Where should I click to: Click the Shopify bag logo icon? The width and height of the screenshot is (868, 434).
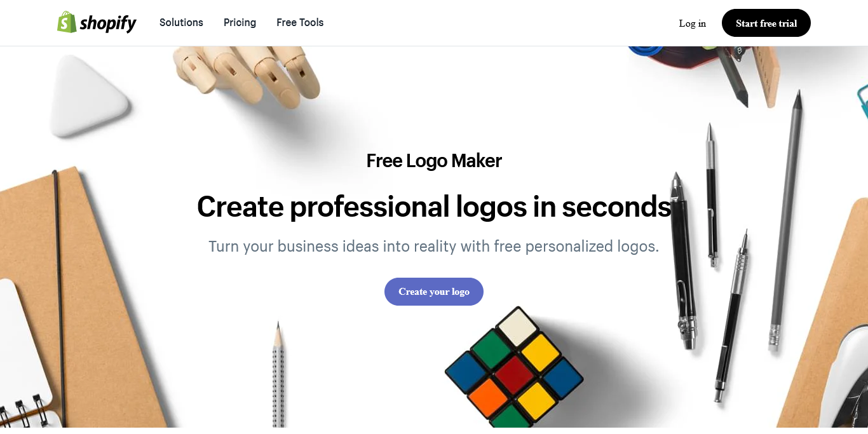67,22
